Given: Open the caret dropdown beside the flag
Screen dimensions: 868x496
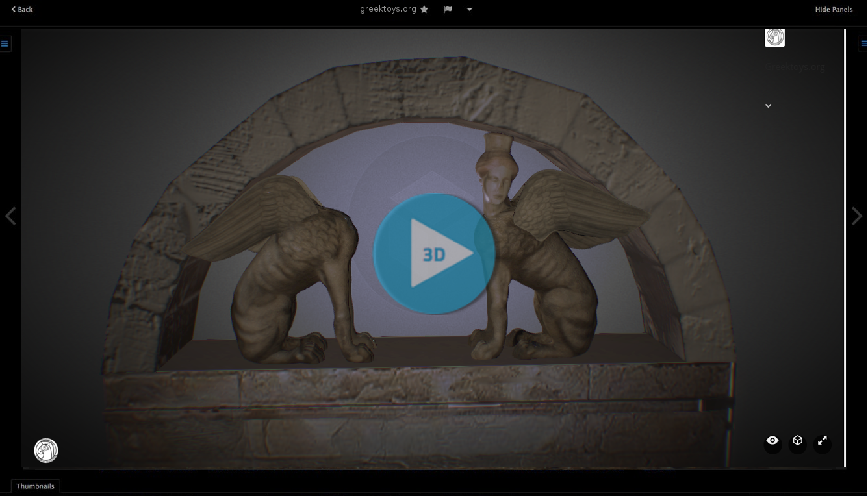Looking at the screenshot, I should coord(469,9).
